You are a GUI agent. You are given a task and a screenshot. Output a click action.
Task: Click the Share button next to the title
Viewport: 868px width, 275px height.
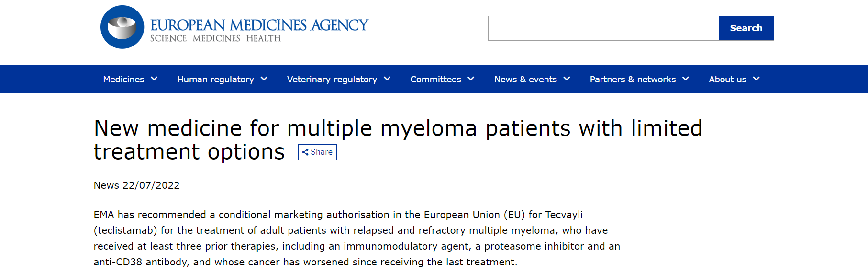(317, 152)
